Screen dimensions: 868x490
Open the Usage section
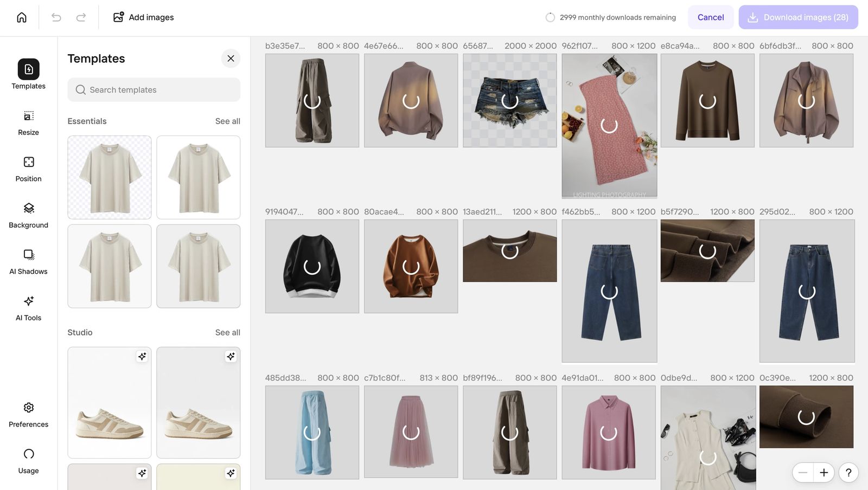28,461
